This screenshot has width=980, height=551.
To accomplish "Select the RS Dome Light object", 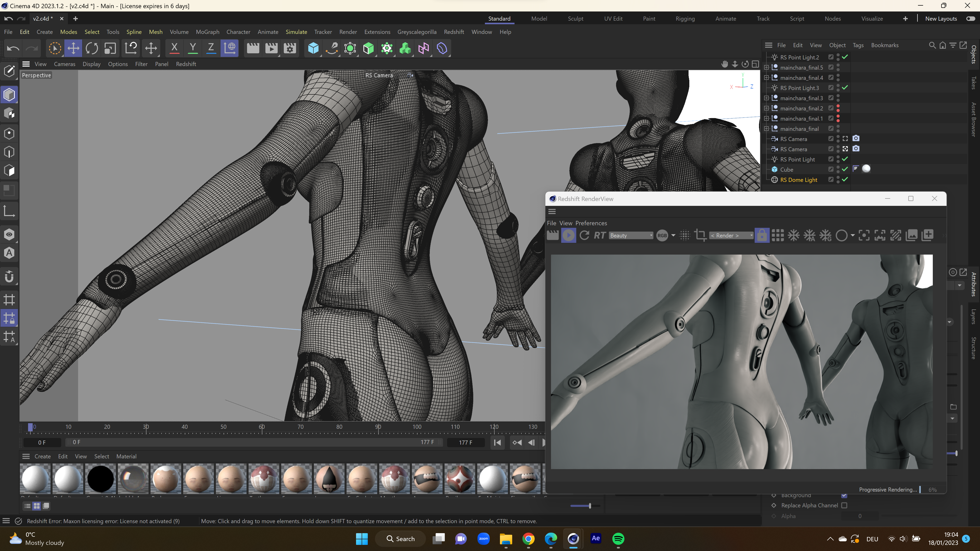I will pyautogui.click(x=799, y=180).
